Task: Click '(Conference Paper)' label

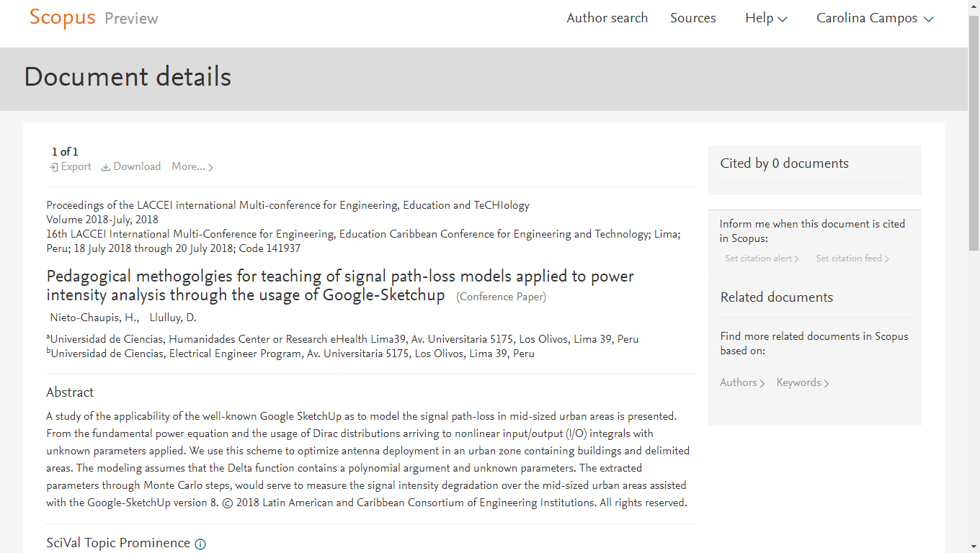Action: [501, 297]
